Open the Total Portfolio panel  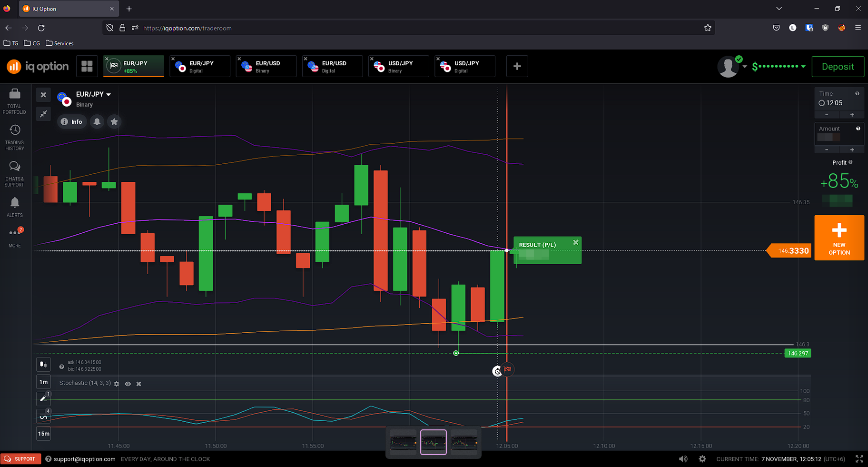click(15, 101)
